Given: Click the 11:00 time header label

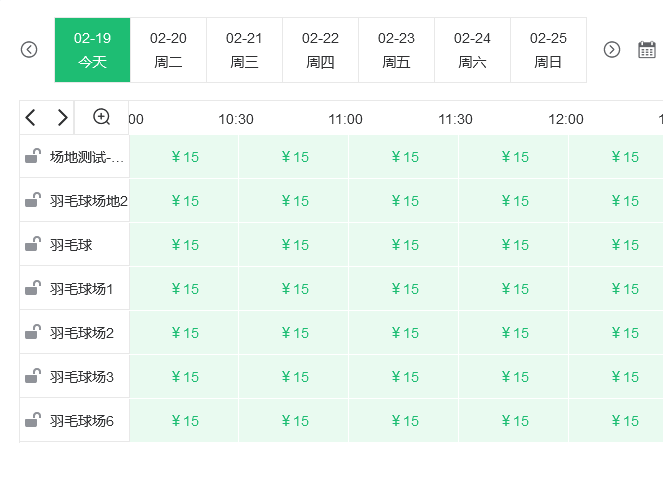Looking at the screenshot, I should click(346, 119).
